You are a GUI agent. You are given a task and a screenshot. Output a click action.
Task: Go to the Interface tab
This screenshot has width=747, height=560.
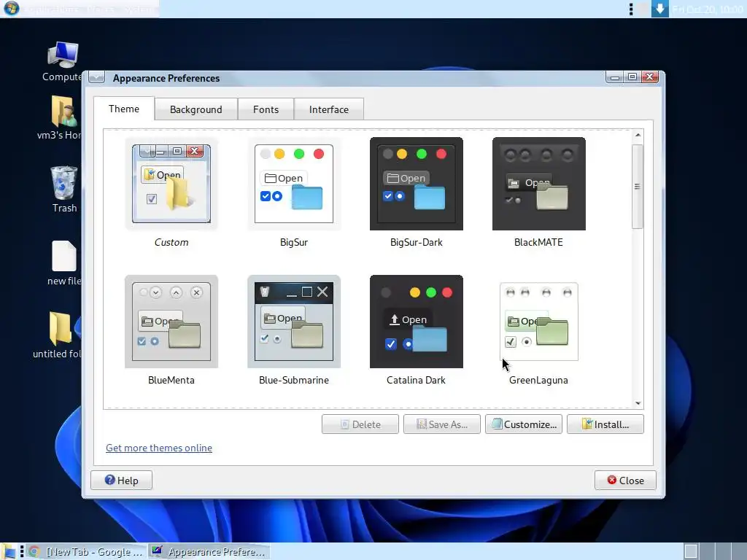[329, 109]
